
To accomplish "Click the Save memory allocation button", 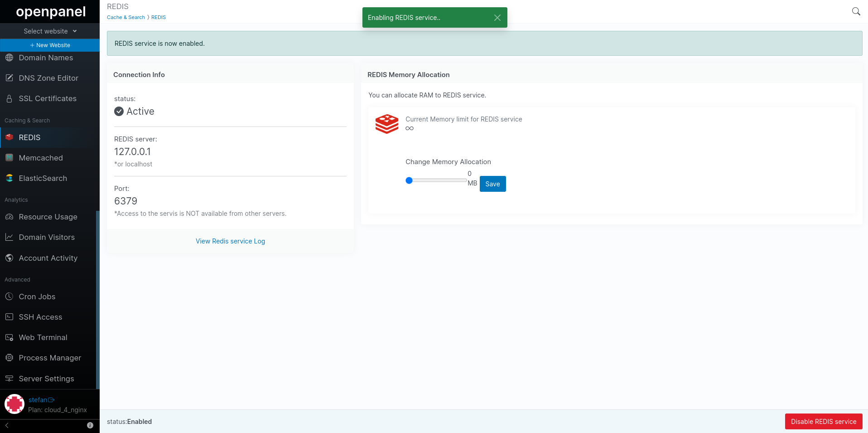I will coord(492,184).
